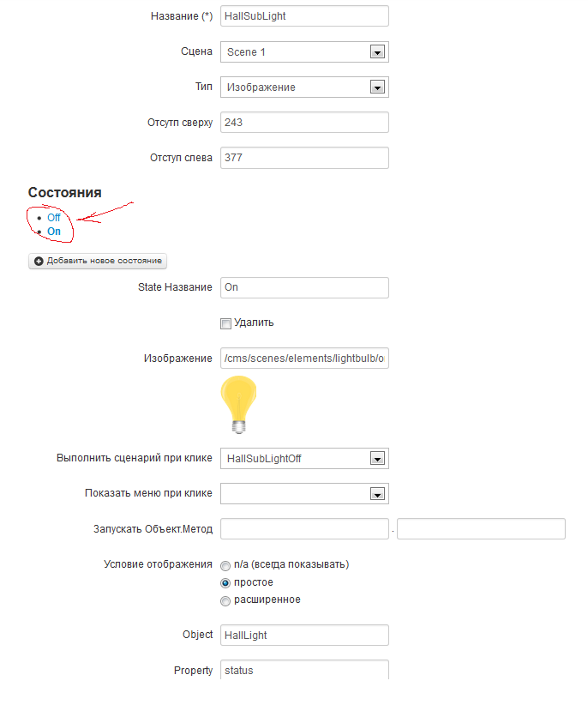Screen dimensions: 588x723
Task: Focus the Изображение path field
Action: click(x=304, y=358)
